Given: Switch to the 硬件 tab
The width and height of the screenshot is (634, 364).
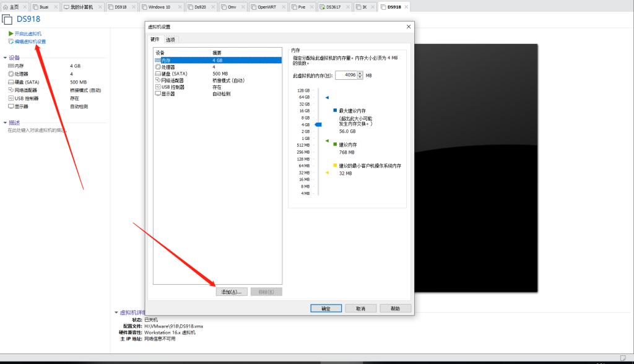Looking at the screenshot, I should click(x=155, y=39).
